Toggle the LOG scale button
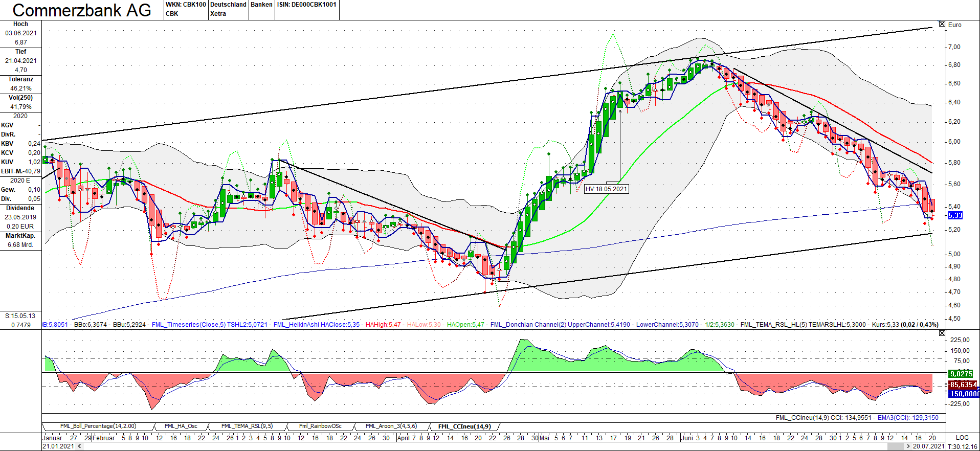980x451 pixels. click(962, 438)
